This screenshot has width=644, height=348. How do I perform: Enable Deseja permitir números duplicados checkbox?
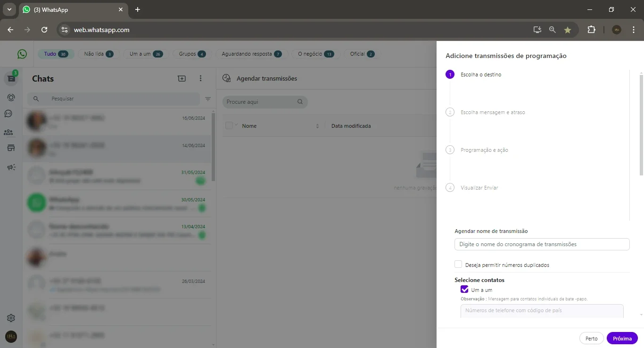coord(458,264)
